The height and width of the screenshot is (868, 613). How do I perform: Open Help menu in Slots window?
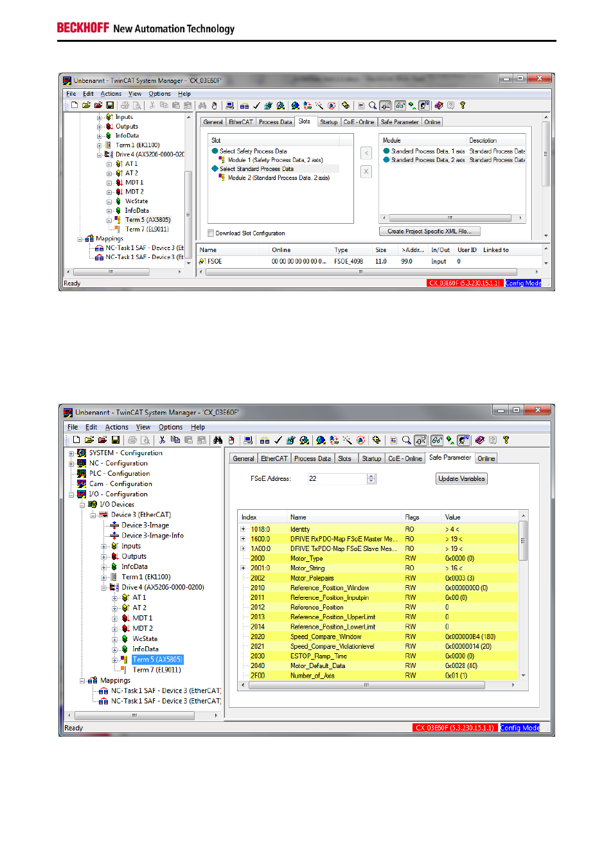click(x=184, y=94)
